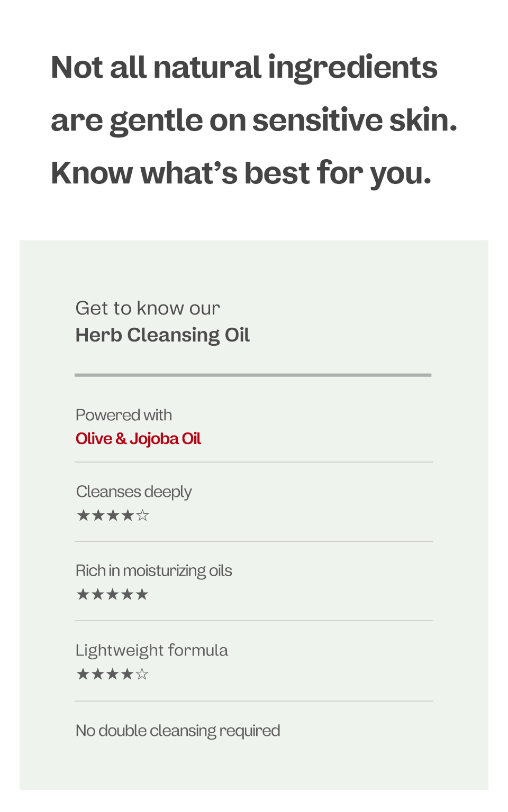Screen dimensions: 508x812
Task: Click the Get to know our text
Action: 148,308
